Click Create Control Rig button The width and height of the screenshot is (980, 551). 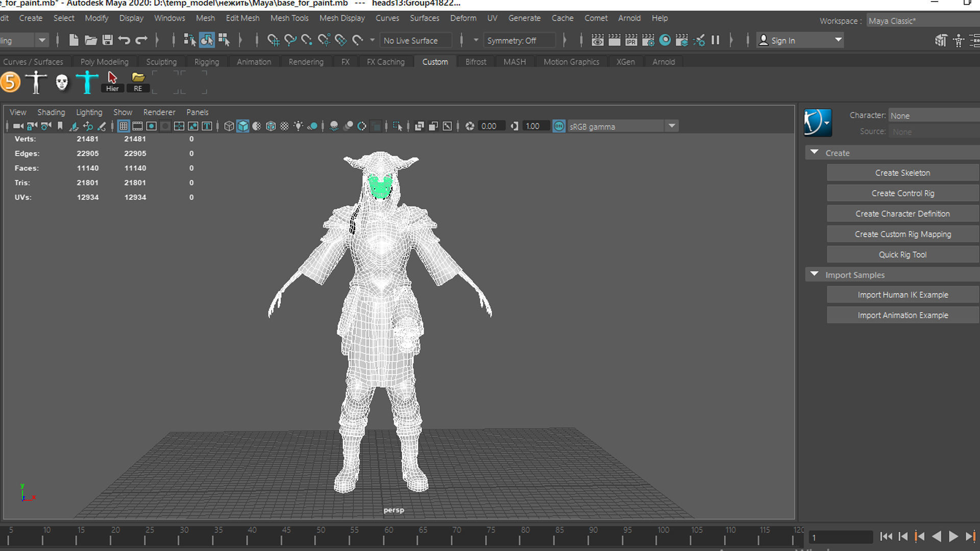pyautogui.click(x=902, y=193)
